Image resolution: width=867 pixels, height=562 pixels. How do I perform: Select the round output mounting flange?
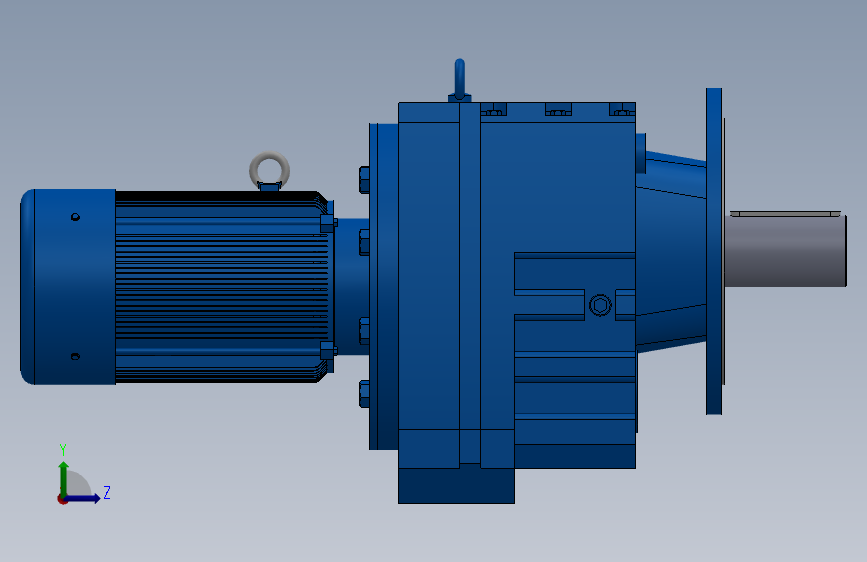pos(714,251)
